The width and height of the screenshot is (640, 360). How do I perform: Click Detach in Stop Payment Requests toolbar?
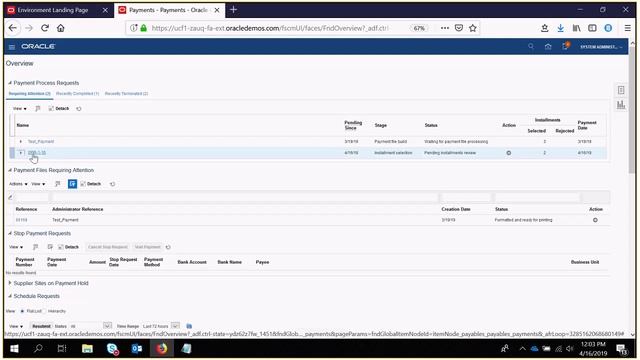point(68,247)
